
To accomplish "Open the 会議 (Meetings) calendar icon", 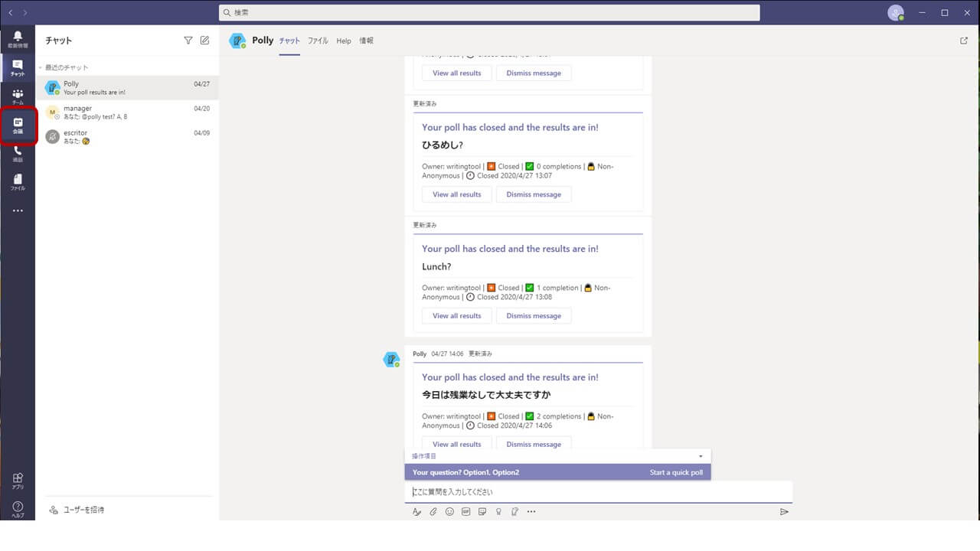I will 18,126.
